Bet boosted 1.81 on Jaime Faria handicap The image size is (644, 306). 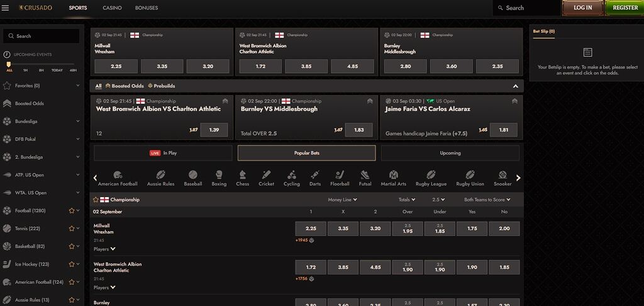504,130
